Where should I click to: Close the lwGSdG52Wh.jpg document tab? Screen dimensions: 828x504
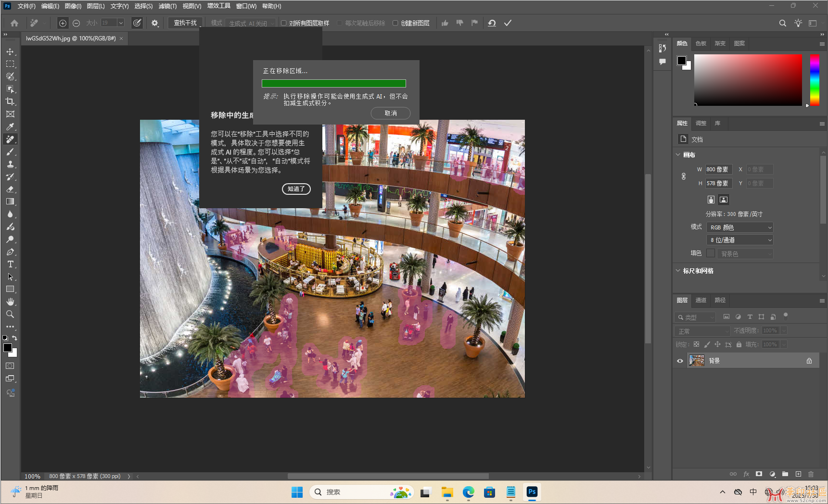[121, 38]
